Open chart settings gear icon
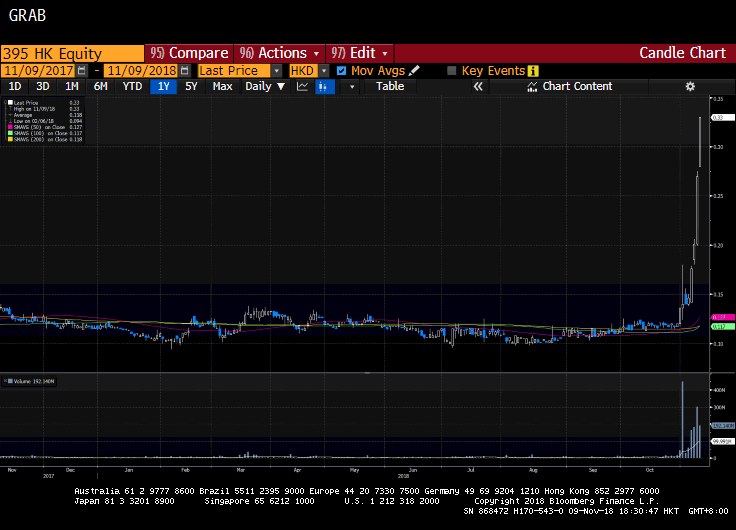This screenshot has width=736, height=530. click(x=689, y=87)
